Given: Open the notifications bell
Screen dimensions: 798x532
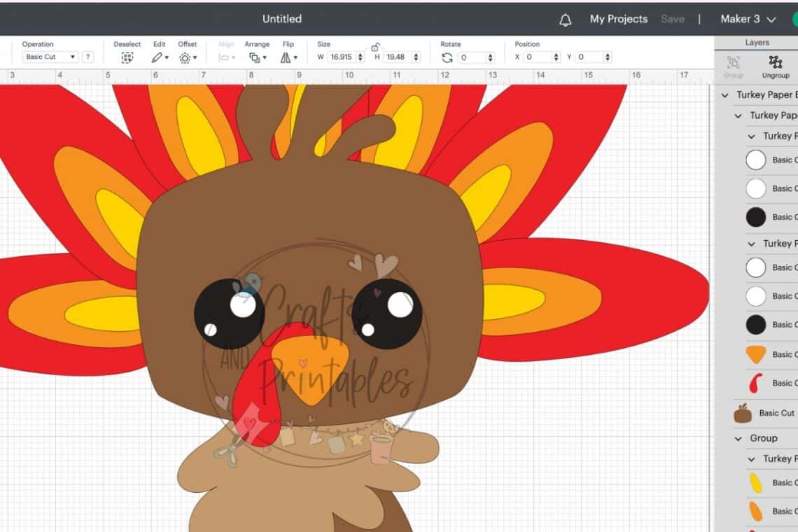Looking at the screenshot, I should pyautogui.click(x=565, y=20).
